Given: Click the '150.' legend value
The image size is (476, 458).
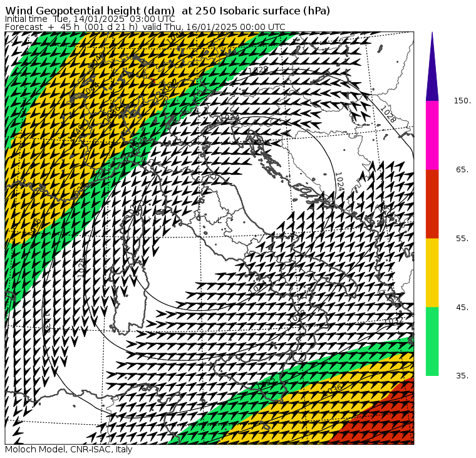Looking at the screenshot, I should point(462,101).
